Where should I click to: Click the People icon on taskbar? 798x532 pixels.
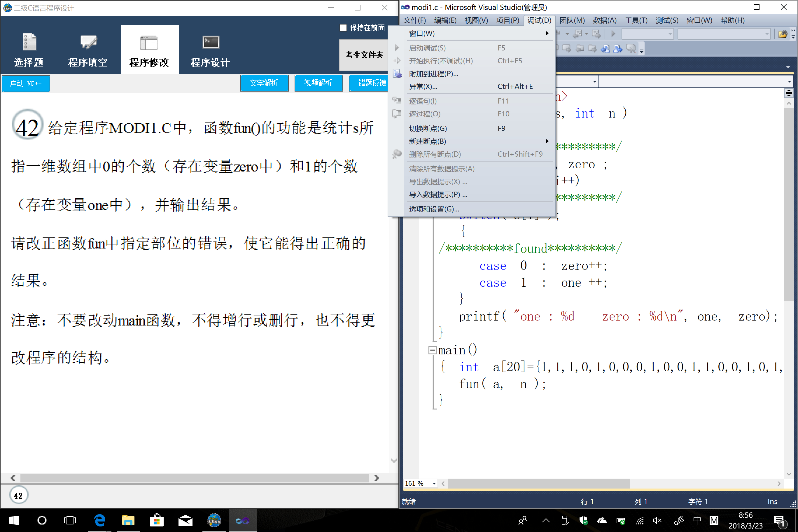(523, 520)
